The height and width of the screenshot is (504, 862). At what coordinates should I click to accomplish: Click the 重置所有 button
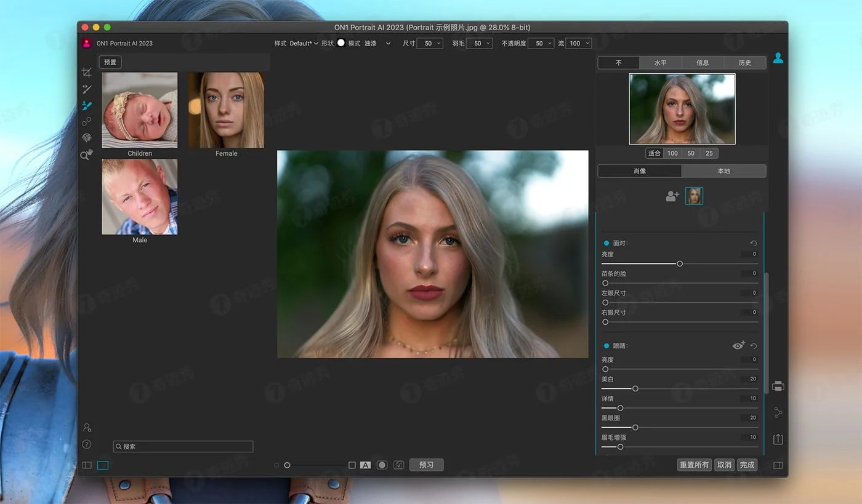pyautogui.click(x=694, y=465)
